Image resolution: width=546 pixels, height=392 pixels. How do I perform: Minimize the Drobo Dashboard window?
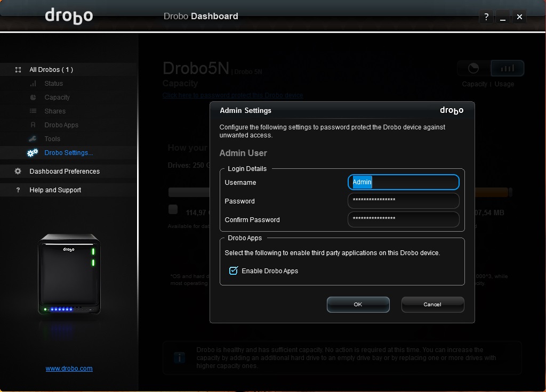502,17
